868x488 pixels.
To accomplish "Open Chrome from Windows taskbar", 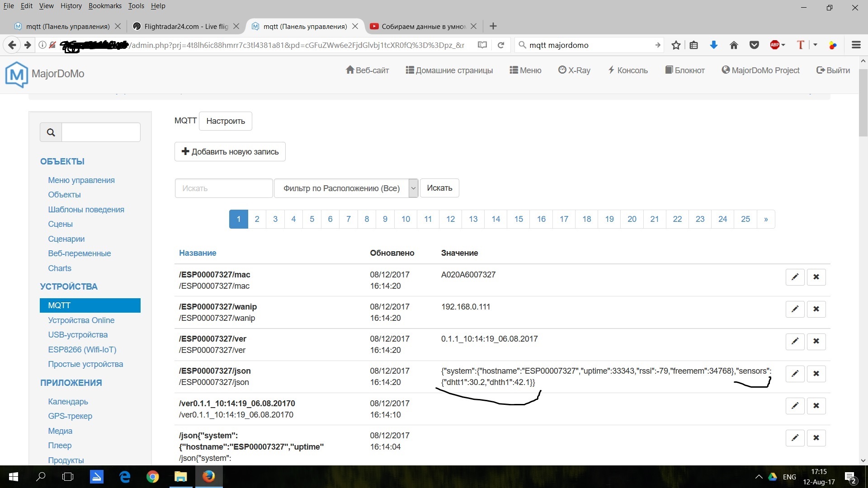I will [152, 477].
